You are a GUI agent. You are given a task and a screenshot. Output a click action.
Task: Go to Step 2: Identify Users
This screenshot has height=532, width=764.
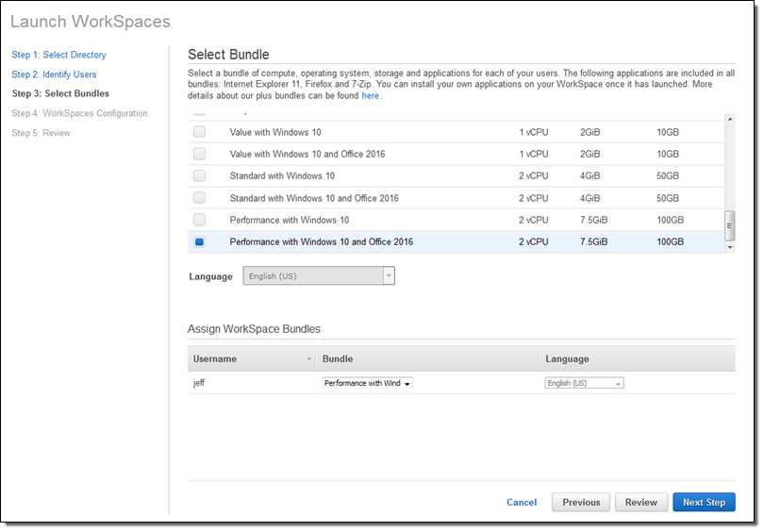pos(54,75)
